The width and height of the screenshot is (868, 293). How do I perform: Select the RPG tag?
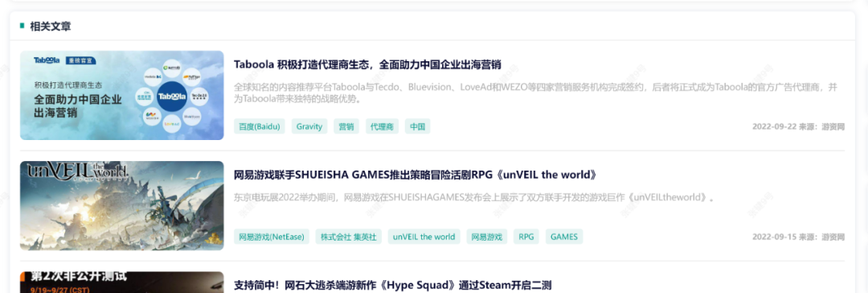coord(526,237)
